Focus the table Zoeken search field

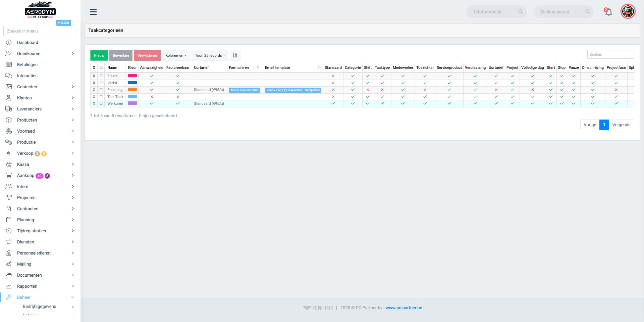coord(610,54)
